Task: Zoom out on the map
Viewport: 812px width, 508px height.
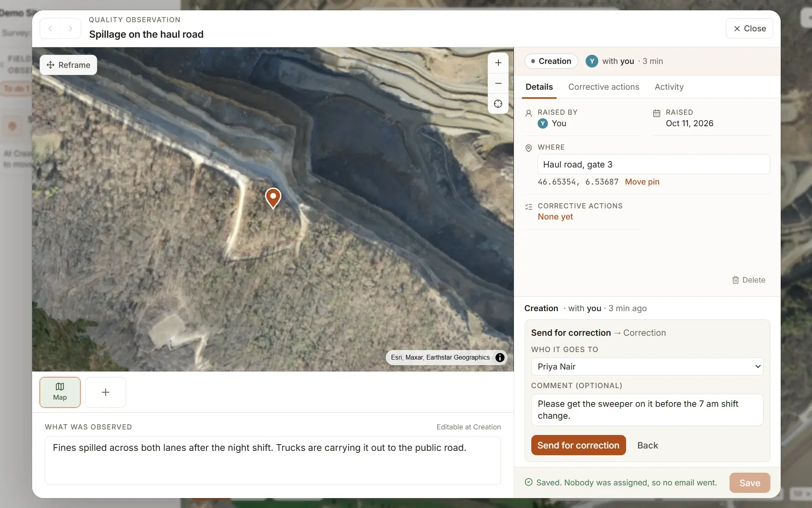Action: 498,83
